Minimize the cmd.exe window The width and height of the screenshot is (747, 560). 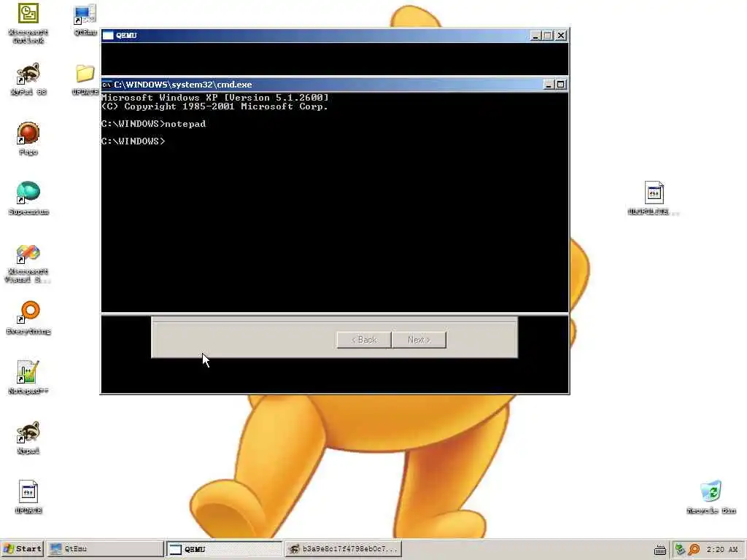(x=549, y=85)
